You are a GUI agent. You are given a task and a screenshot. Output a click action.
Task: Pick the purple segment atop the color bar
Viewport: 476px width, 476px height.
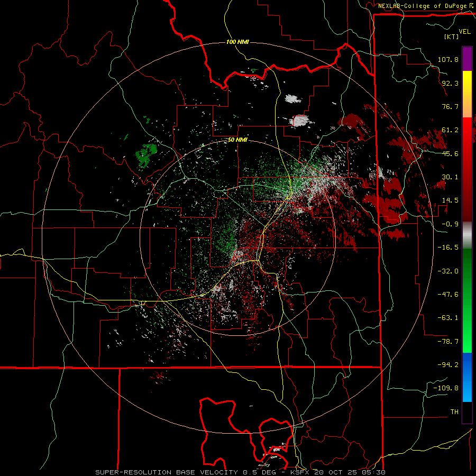[467, 59]
